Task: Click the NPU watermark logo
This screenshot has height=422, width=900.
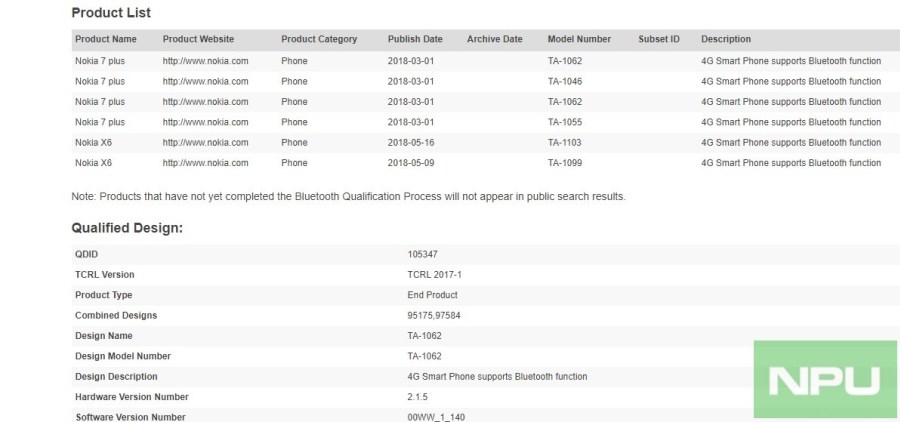Action: coord(825,380)
